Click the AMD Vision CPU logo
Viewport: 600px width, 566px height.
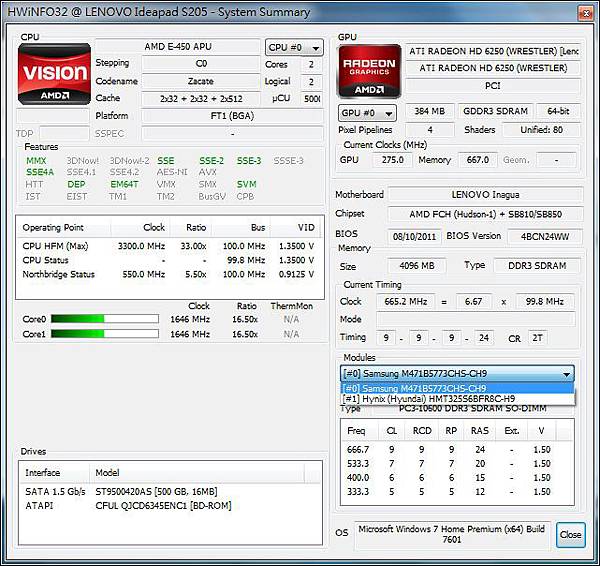(x=54, y=74)
